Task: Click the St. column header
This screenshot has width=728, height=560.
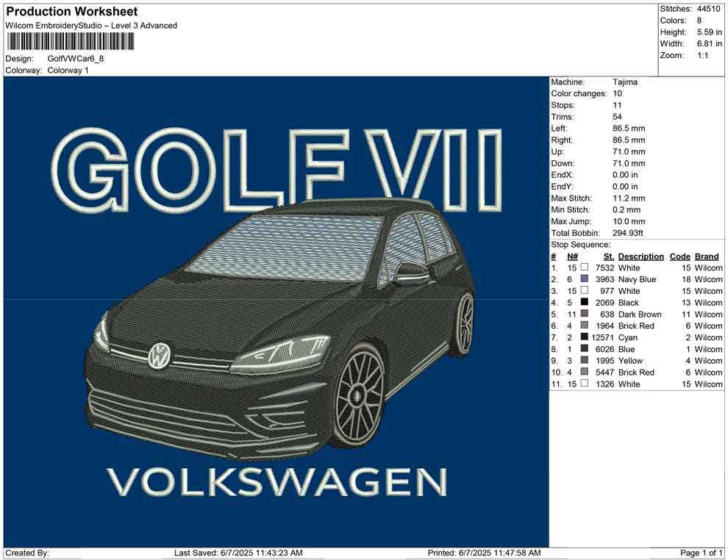Action: pos(609,256)
